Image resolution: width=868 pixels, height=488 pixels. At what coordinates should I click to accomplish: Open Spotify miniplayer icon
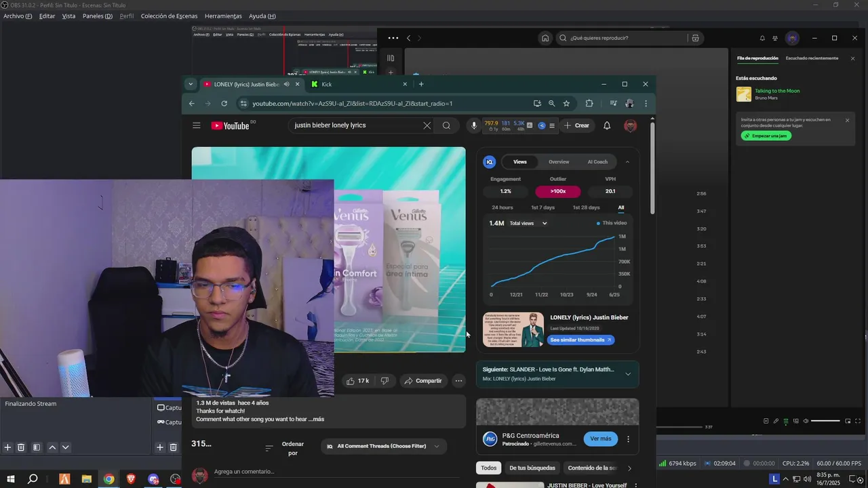coord(848,421)
